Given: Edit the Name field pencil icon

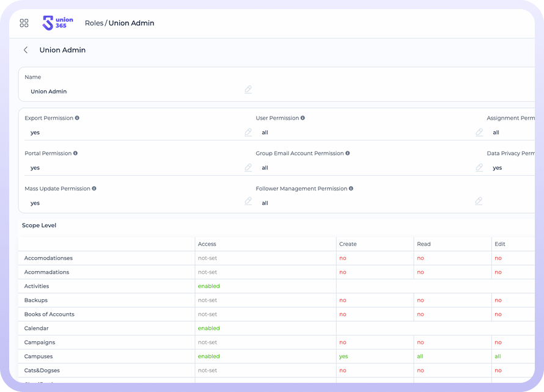Looking at the screenshot, I should tap(248, 90).
